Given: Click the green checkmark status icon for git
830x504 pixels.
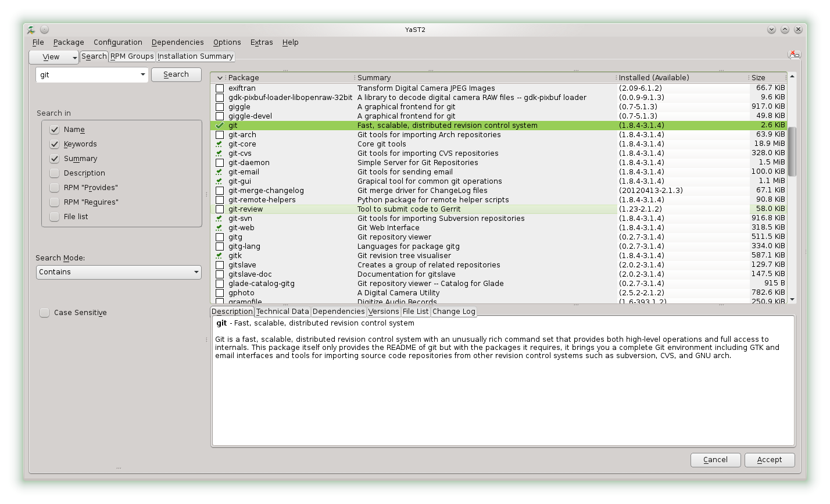Looking at the screenshot, I should point(219,126).
